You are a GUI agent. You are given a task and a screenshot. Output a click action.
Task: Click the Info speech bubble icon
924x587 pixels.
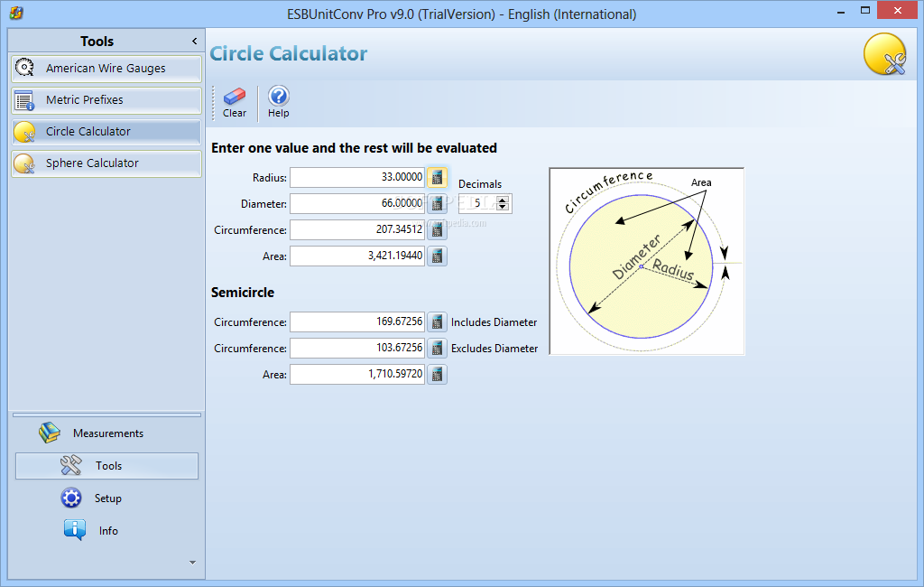75,530
